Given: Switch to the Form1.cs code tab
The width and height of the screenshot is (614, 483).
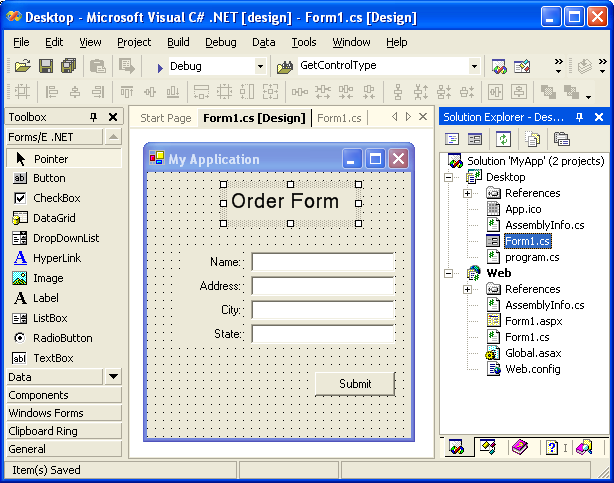Looking at the screenshot, I should (339, 118).
